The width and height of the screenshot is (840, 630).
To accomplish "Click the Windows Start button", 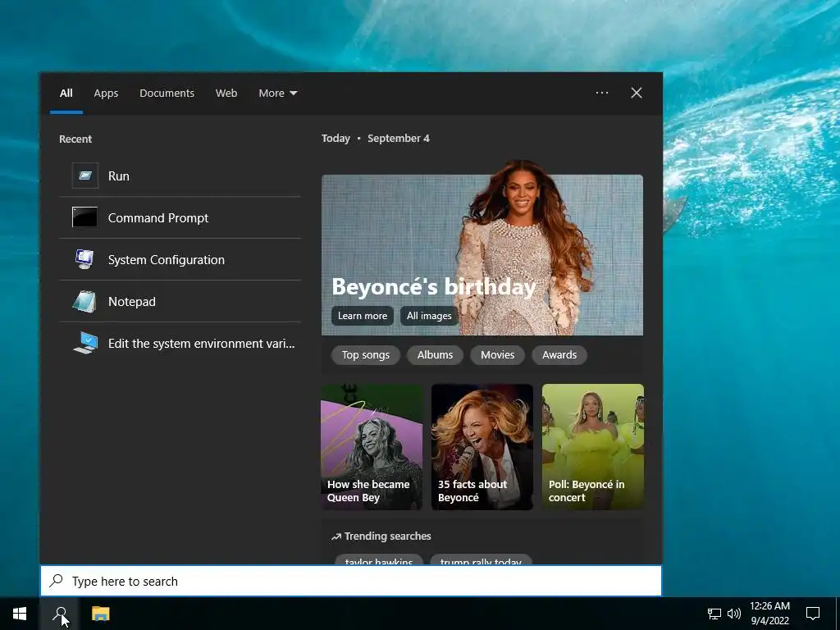I will tap(20, 614).
